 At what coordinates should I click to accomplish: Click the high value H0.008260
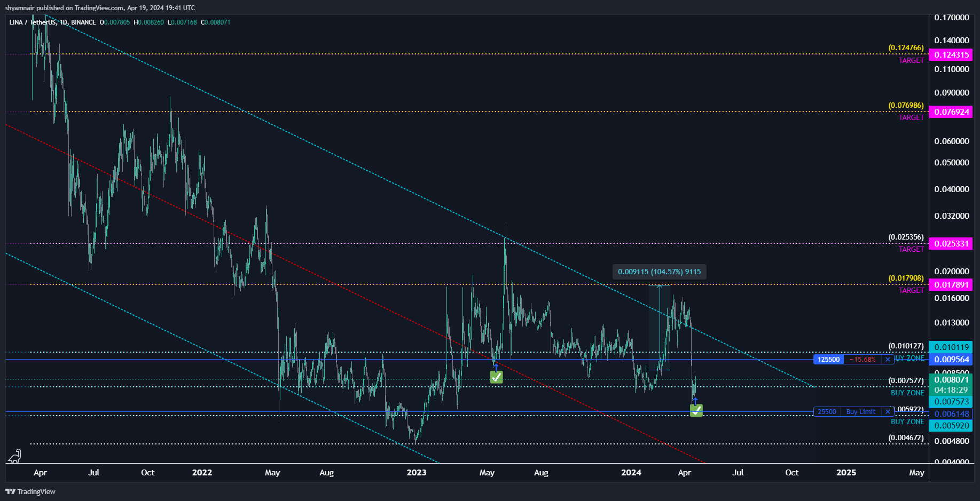click(x=149, y=22)
